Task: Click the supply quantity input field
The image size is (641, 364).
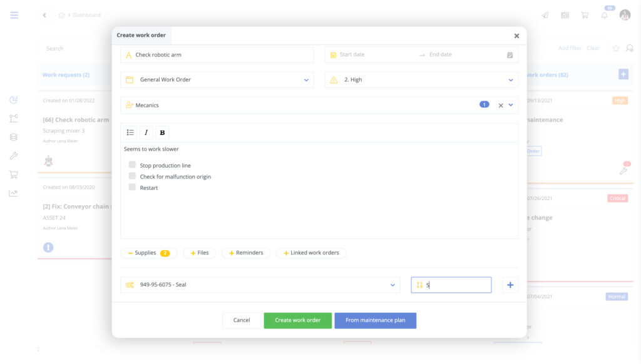Action: coord(451,285)
